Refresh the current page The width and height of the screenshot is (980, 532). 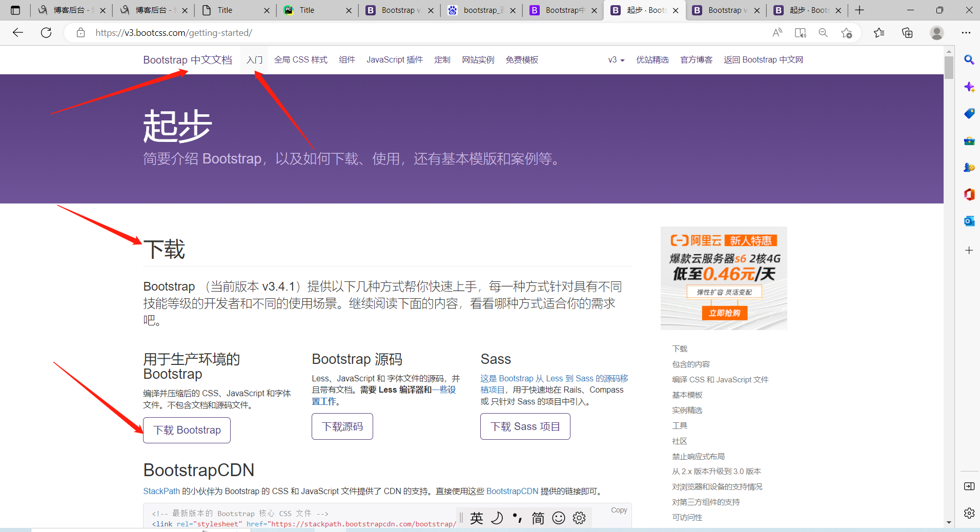click(46, 33)
